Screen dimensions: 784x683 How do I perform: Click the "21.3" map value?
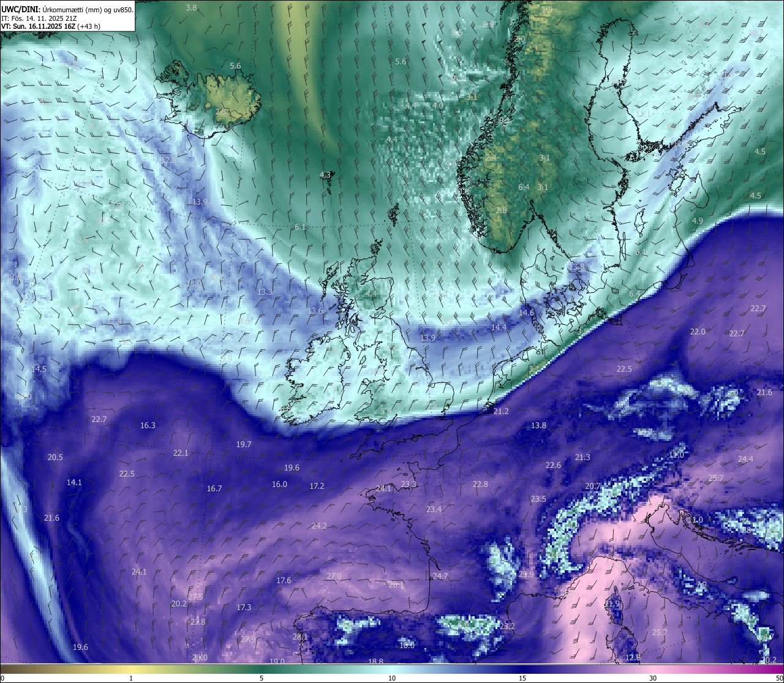pos(582,458)
